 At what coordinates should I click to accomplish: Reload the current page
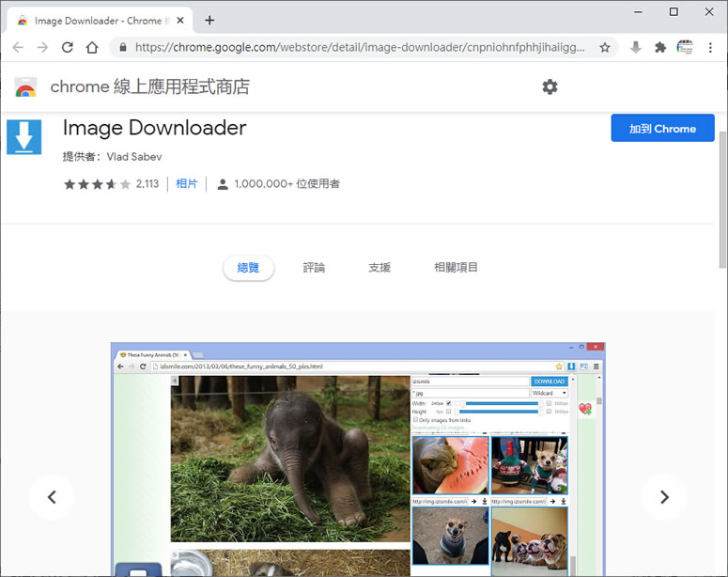68,47
